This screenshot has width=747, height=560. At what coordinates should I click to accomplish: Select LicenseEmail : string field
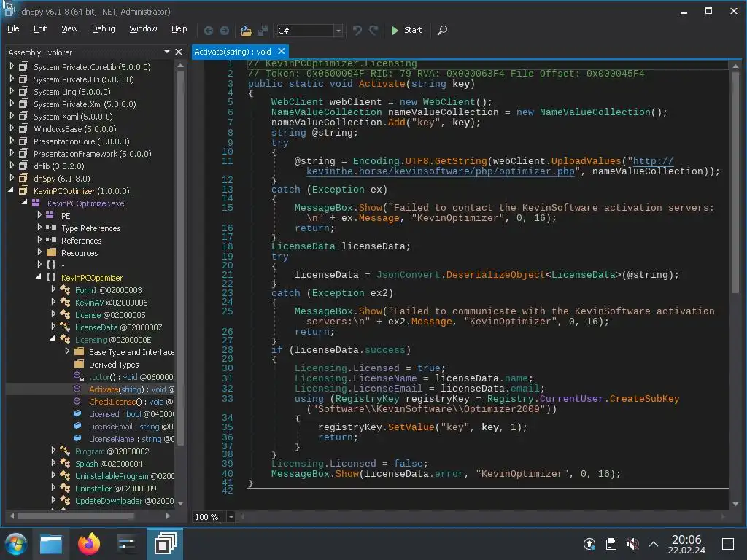point(131,427)
